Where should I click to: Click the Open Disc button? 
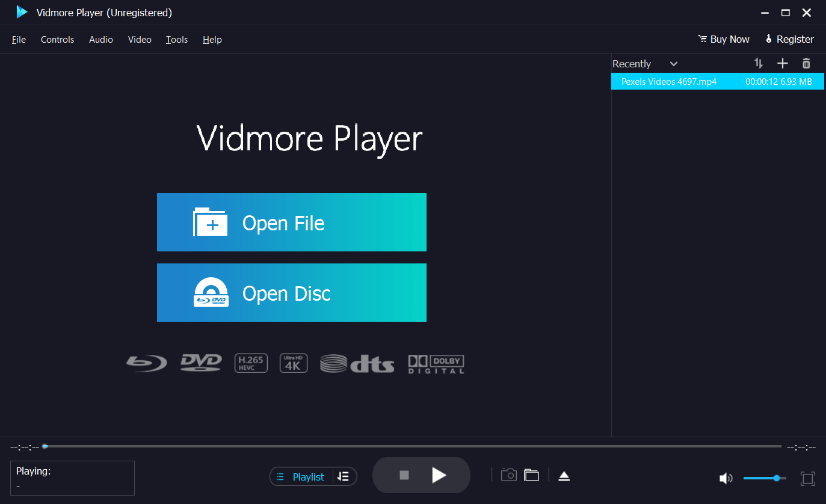292,293
